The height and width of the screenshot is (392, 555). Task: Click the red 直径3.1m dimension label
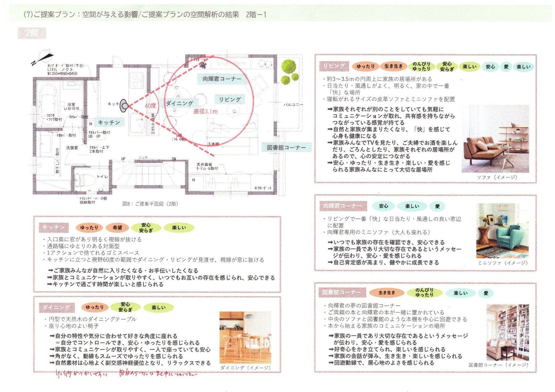(205, 112)
